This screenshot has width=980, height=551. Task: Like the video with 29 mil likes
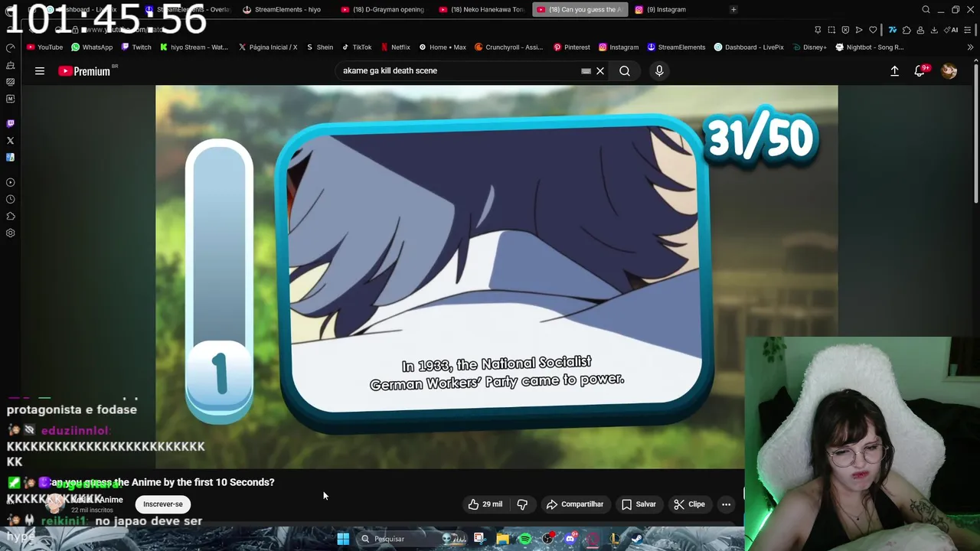[485, 504]
